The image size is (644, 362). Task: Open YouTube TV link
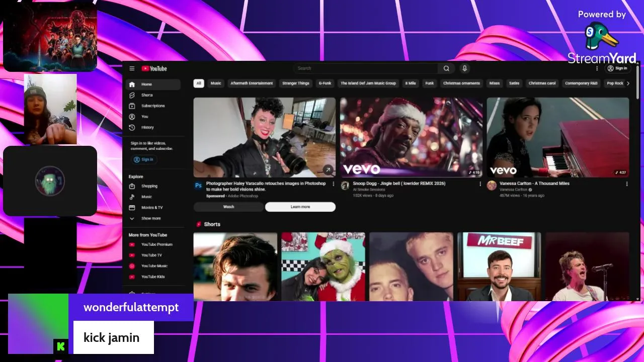coord(153,255)
